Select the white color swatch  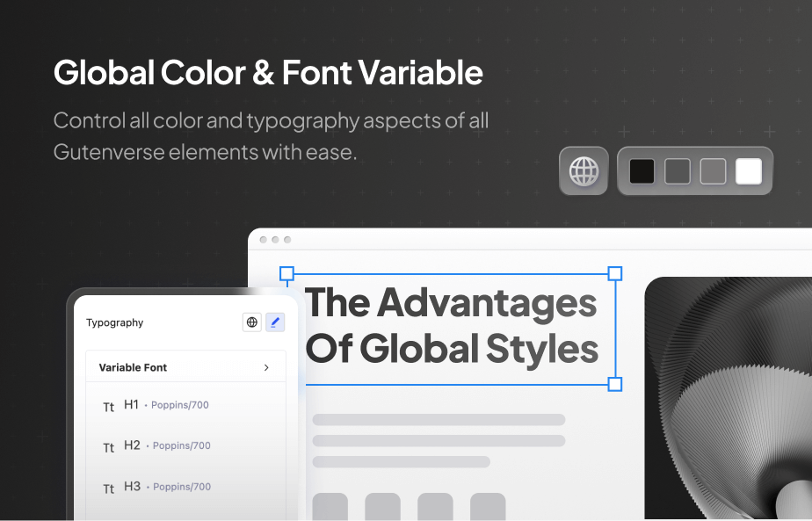click(749, 171)
